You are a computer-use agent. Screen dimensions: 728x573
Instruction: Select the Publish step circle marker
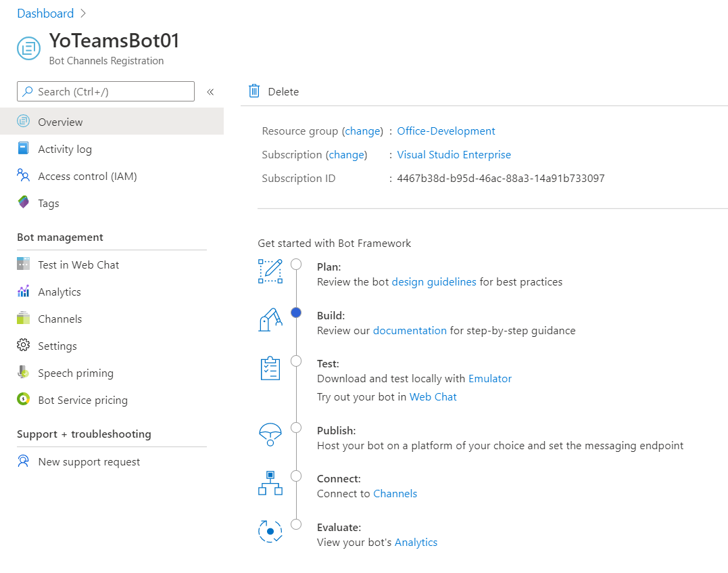(x=296, y=428)
